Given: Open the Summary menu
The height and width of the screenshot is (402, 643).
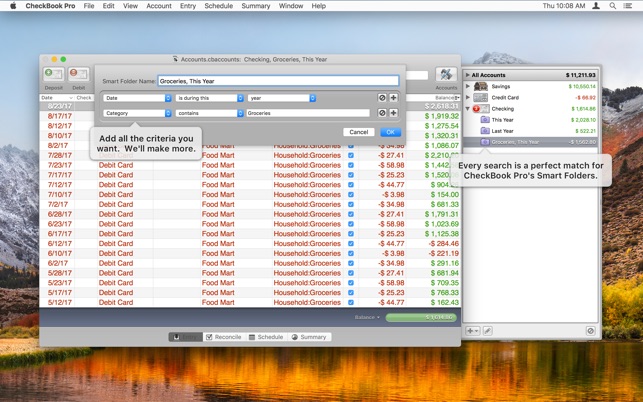Looking at the screenshot, I should click(255, 6).
